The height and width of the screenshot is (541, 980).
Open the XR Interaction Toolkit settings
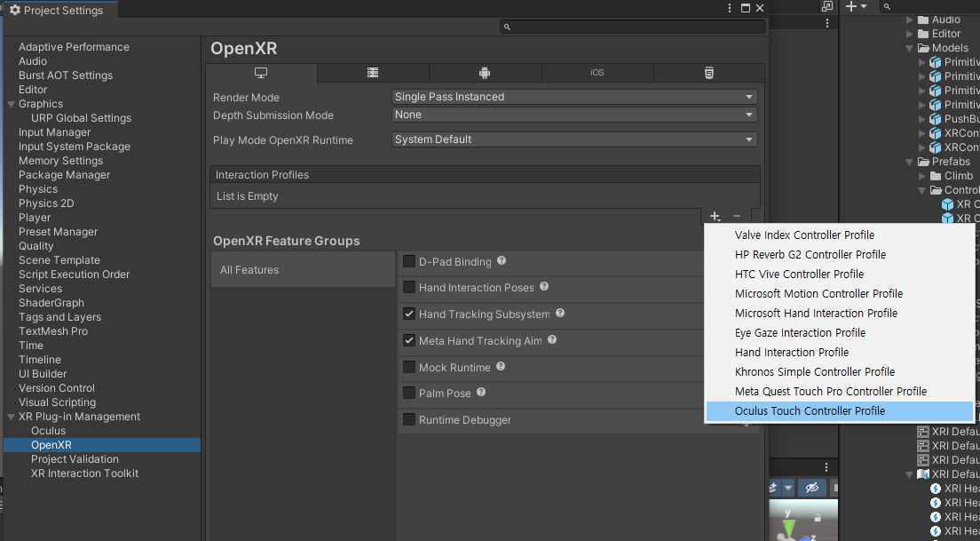(84, 473)
